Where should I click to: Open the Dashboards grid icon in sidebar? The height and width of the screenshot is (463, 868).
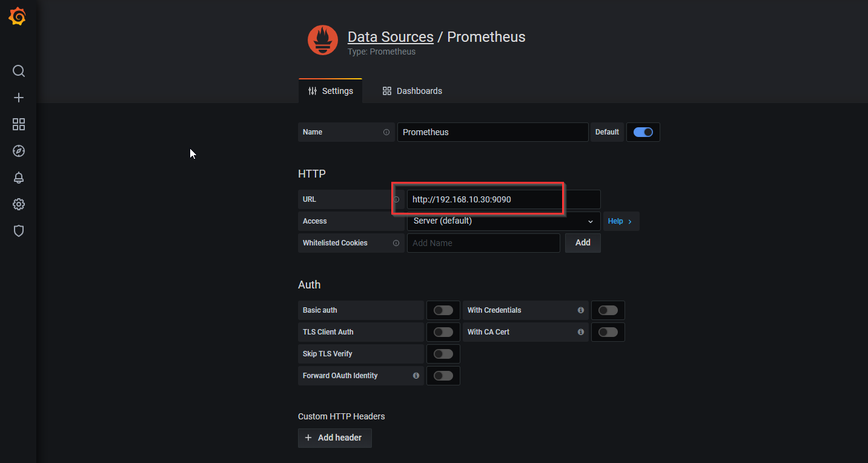[19, 124]
